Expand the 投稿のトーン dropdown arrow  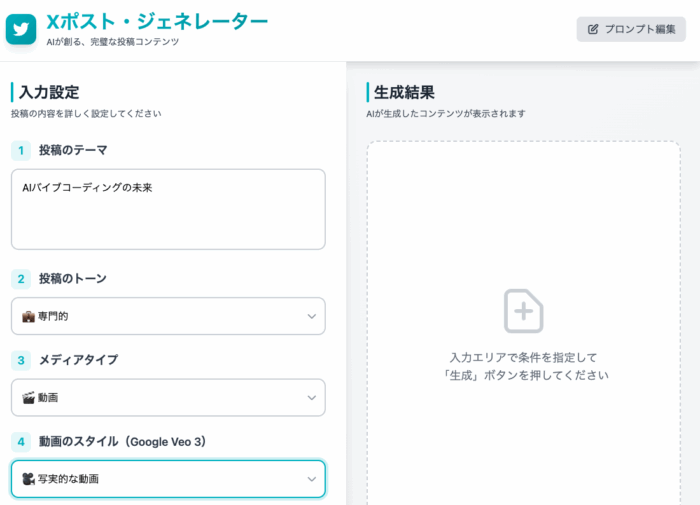click(x=311, y=316)
